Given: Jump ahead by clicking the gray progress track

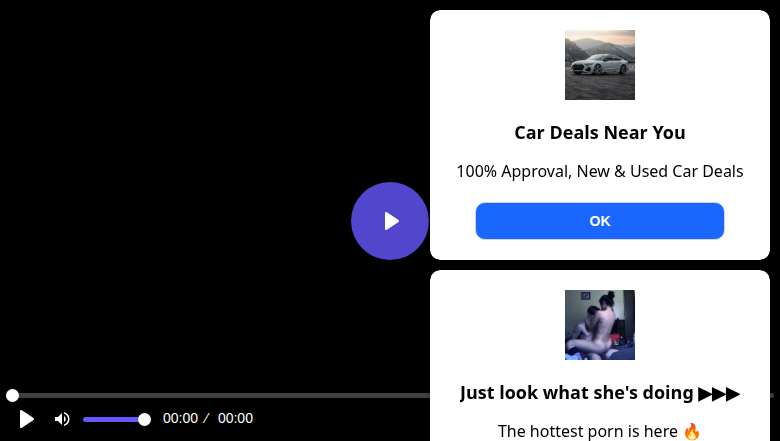Looking at the screenshot, I should (x=224, y=395).
